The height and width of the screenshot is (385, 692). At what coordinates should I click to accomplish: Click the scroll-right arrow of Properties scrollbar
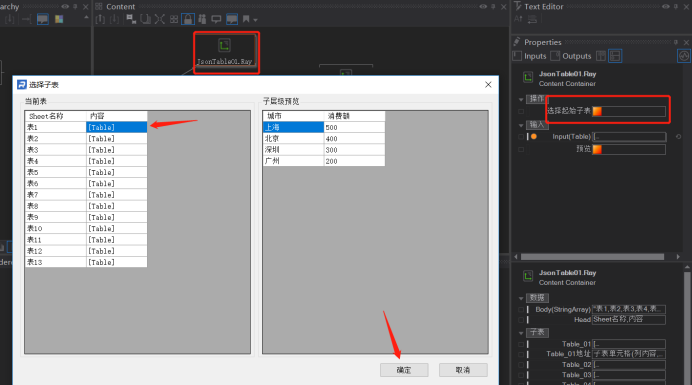678,257
